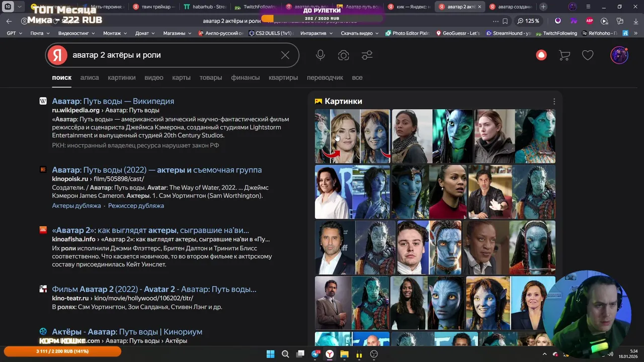Open Windows taskbar search
The width and height of the screenshot is (644, 362).
click(x=285, y=354)
